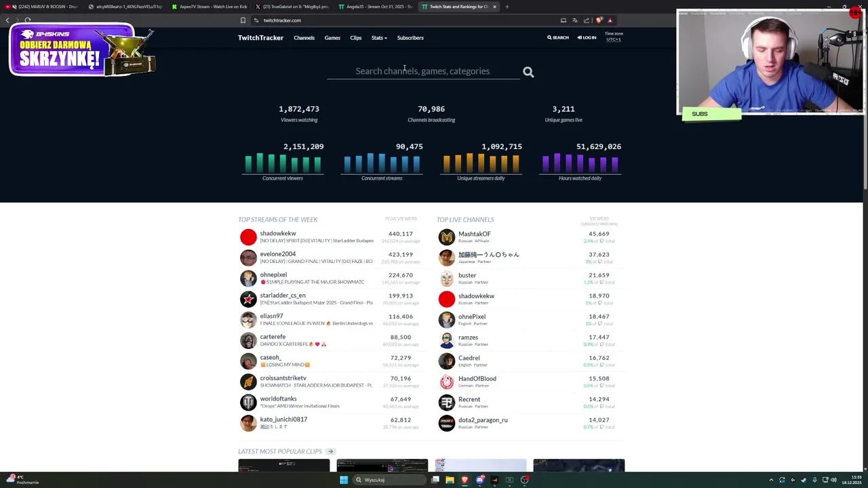
Task: Open File Explorer from the taskbar
Action: click(450, 480)
